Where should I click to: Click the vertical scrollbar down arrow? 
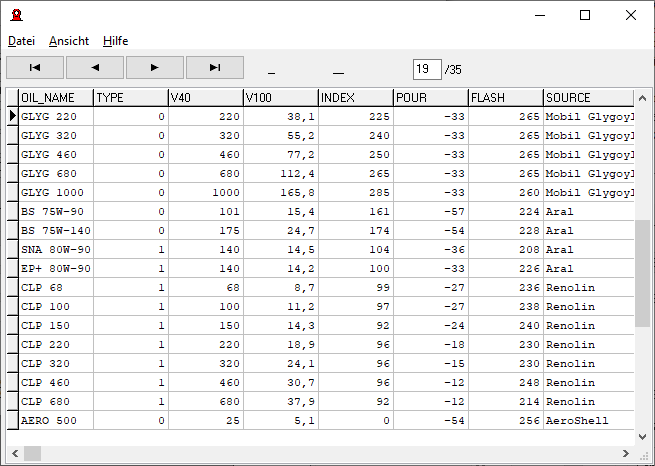point(643,436)
